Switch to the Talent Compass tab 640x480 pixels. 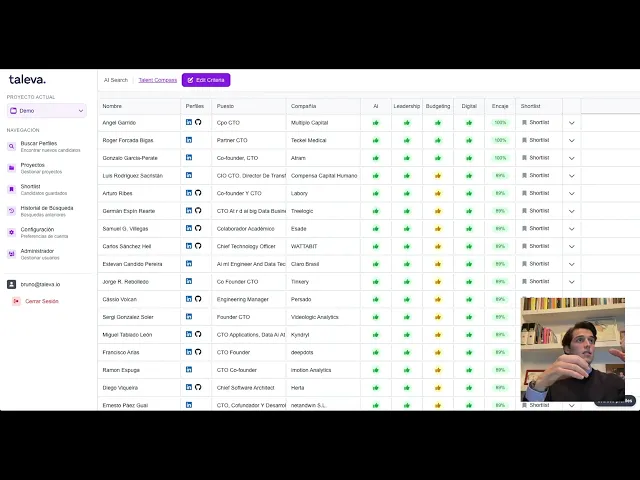pos(158,80)
